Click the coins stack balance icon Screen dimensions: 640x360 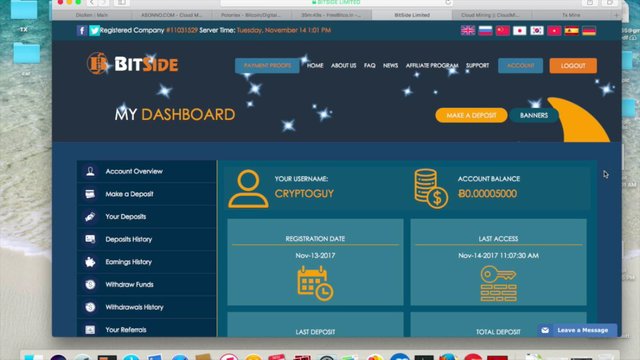[x=431, y=189]
